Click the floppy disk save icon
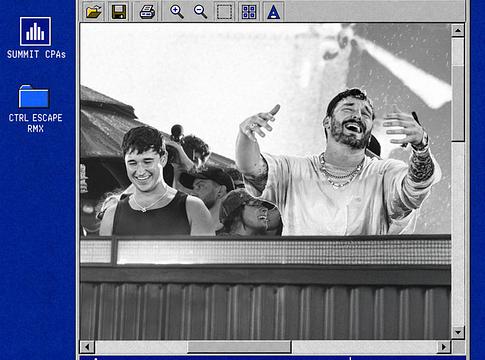This screenshot has height=360, width=485. (119, 12)
